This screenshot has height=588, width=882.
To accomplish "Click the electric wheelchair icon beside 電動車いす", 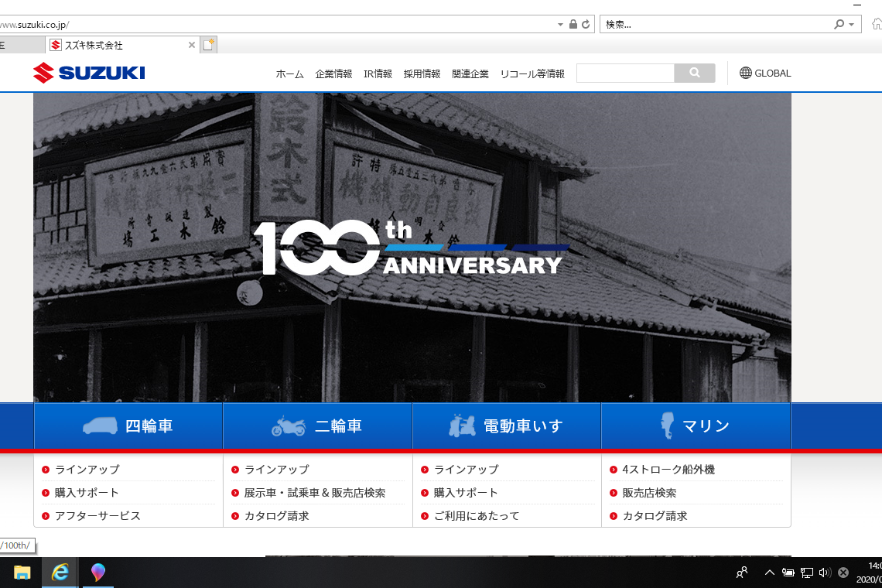I will pyautogui.click(x=462, y=426).
